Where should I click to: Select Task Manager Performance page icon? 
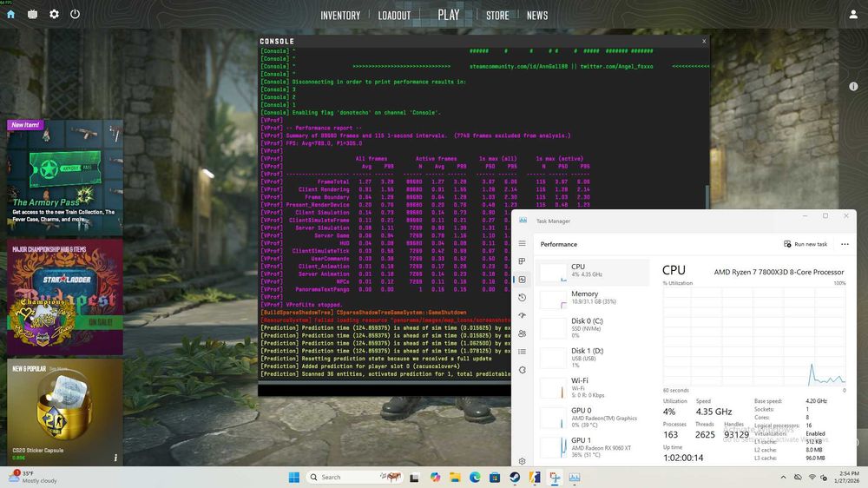click(522, 280)
